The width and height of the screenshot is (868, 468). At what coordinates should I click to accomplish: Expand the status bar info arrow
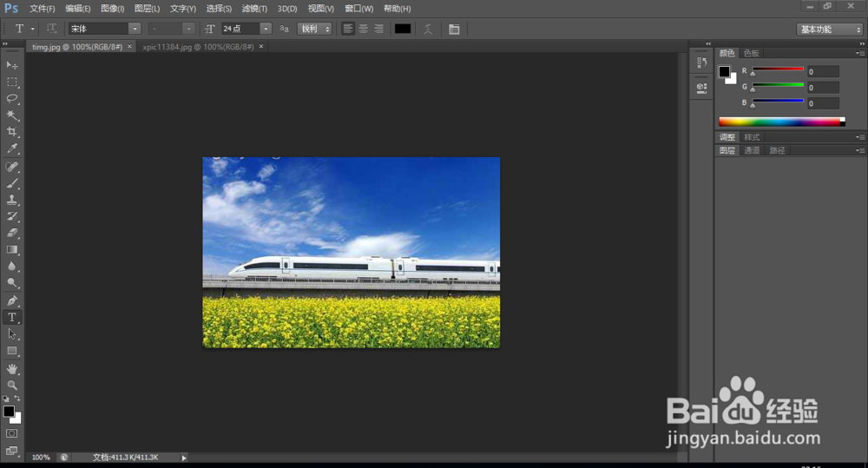[x=184, y=458]
